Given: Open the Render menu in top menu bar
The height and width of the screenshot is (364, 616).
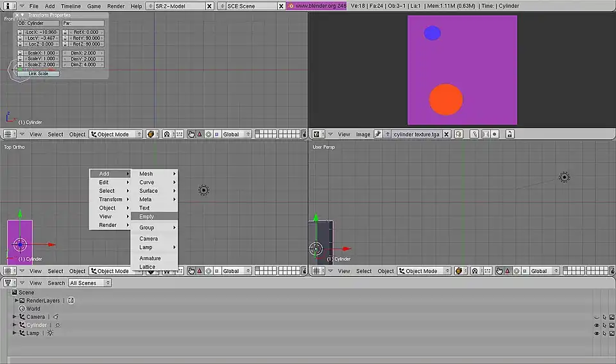Looking at the screenshot, I should [116, 6].
